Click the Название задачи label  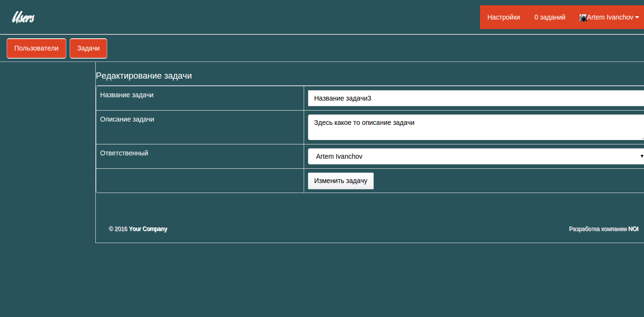point(127,95)
